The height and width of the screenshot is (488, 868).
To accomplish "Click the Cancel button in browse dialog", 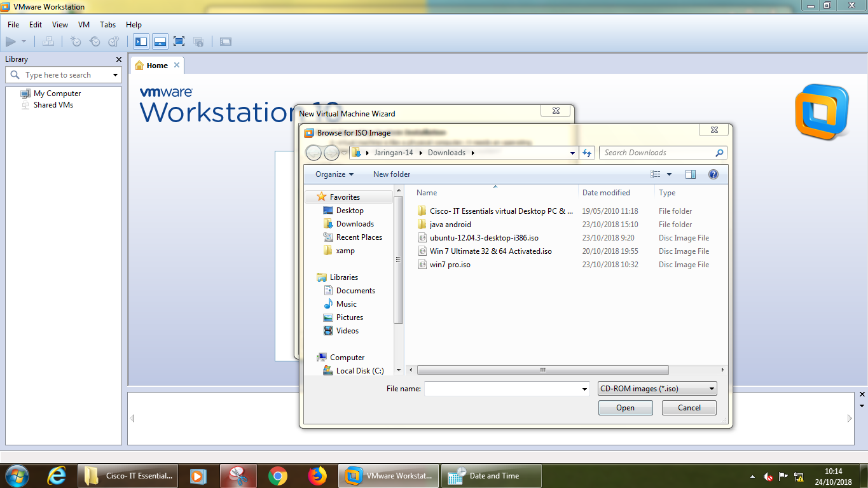I will pos(689,408).
